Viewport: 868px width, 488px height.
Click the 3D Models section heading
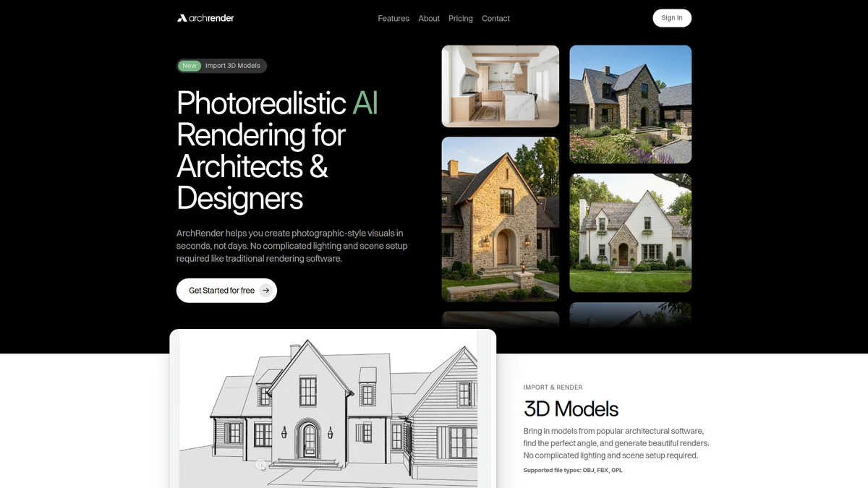pyautogui.click(x=571, y=409)
